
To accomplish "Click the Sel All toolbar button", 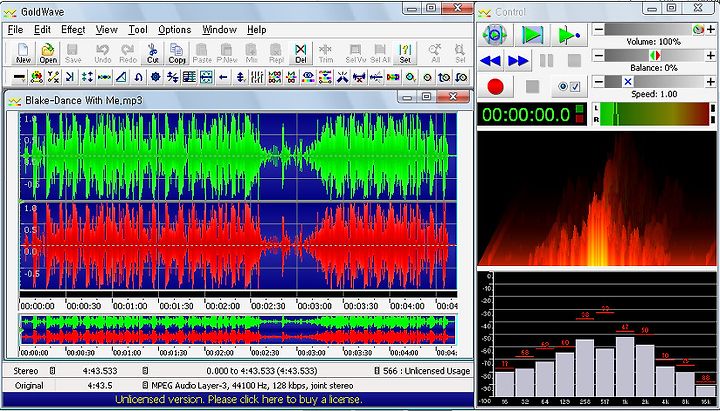I will pyautogui.click(x=380, y=54).
